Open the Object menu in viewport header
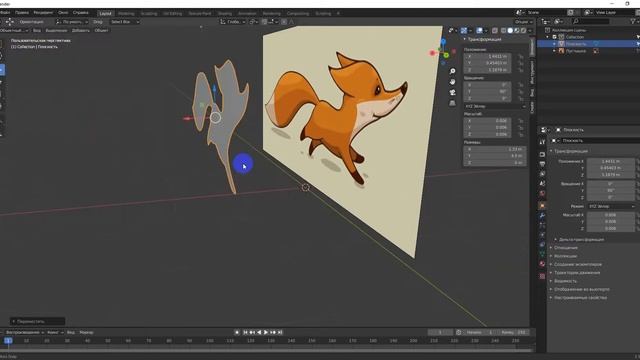 pos(101,31)
